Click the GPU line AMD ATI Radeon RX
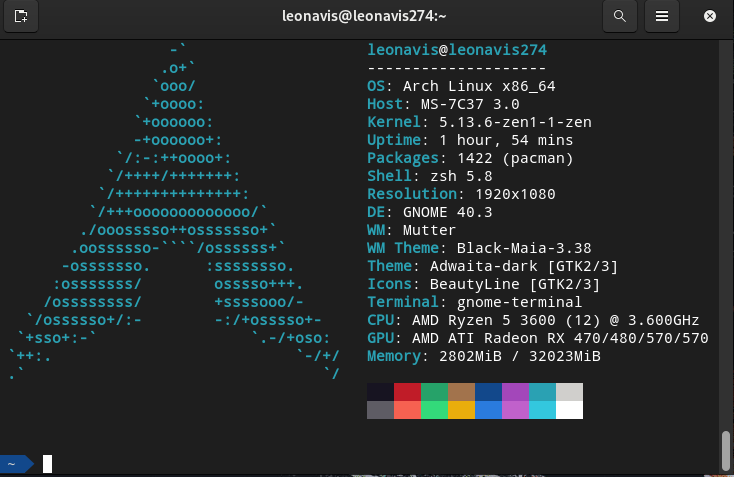This screenshot has height=477, width=734. [x=537, y=338]
